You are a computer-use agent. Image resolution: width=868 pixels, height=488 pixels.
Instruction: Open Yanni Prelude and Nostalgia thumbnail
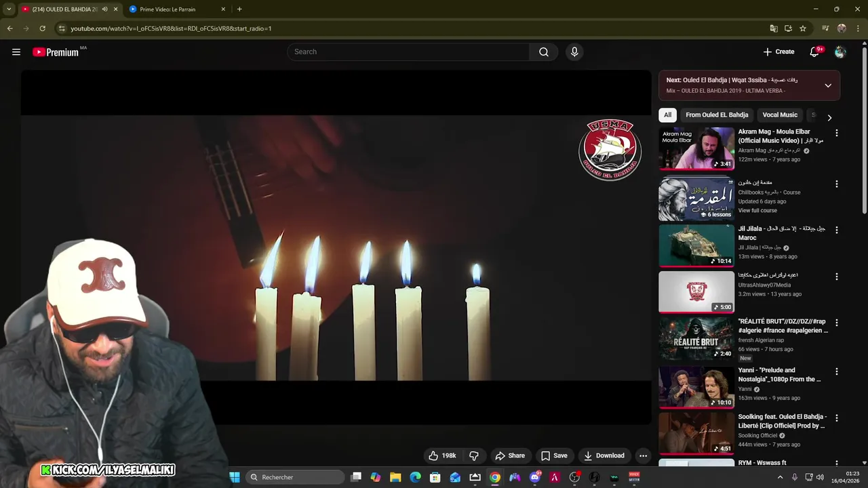pyautogui.click(x=696, y=387)
